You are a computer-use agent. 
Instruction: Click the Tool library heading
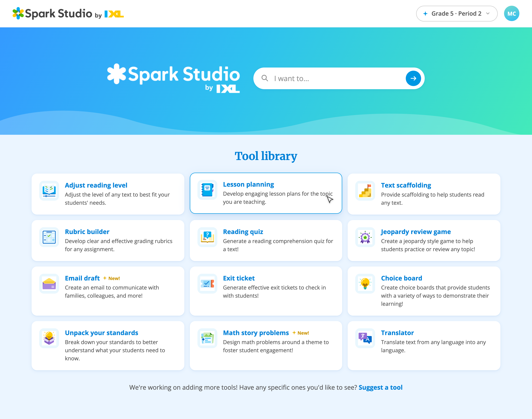click(266, 156)
